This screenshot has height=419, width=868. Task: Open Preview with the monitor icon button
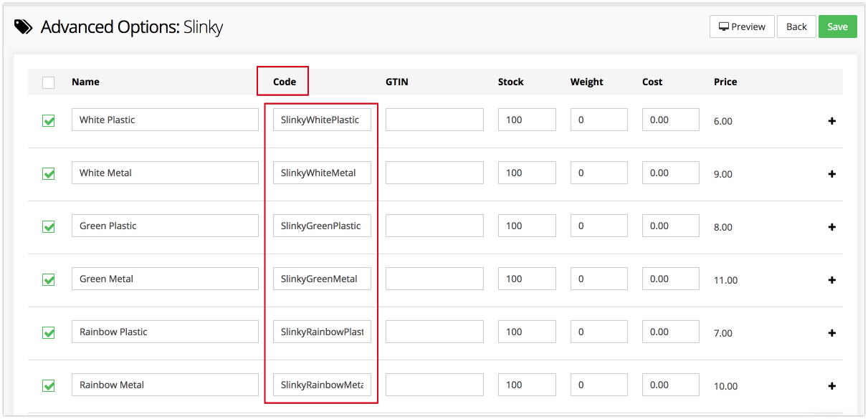(742, 27)
